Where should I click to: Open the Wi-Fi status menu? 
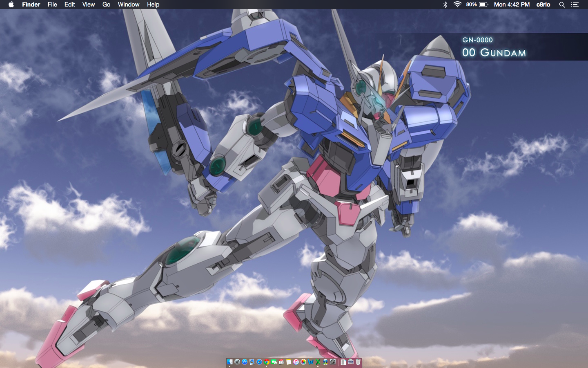point(457,4)
